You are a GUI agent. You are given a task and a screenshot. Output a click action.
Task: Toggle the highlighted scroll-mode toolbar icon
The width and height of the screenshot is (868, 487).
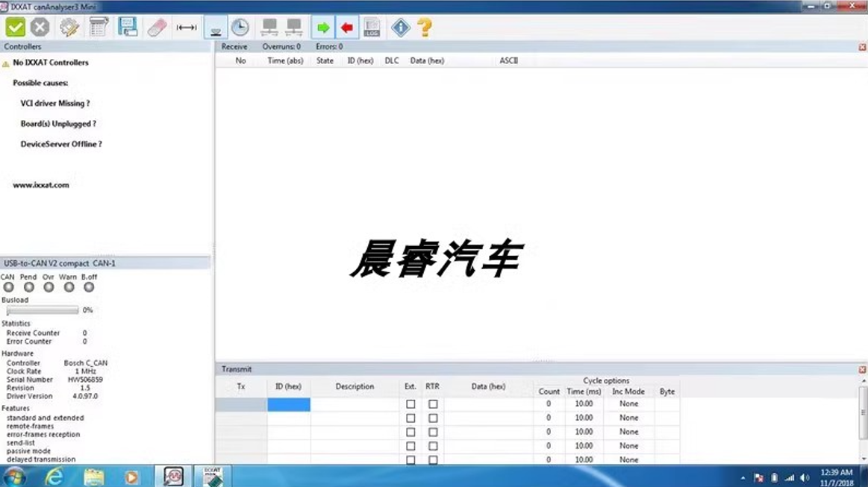(x=216, y=27)
